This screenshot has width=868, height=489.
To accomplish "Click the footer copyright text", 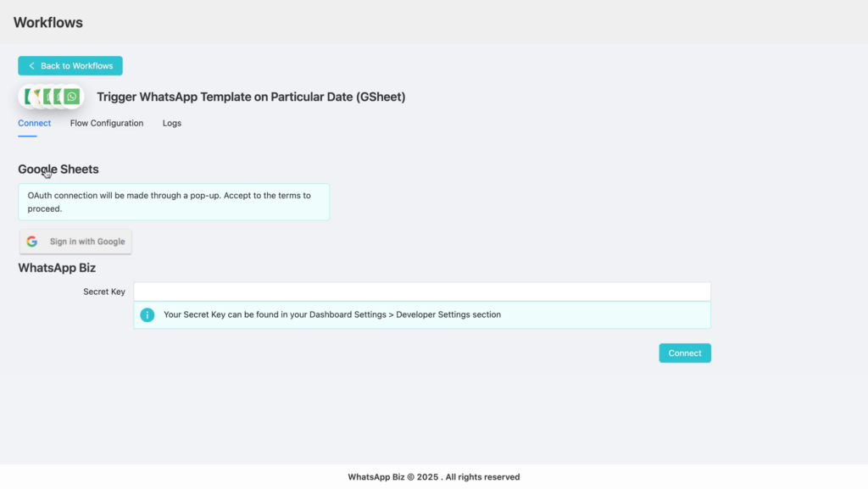I will [434, 477].
